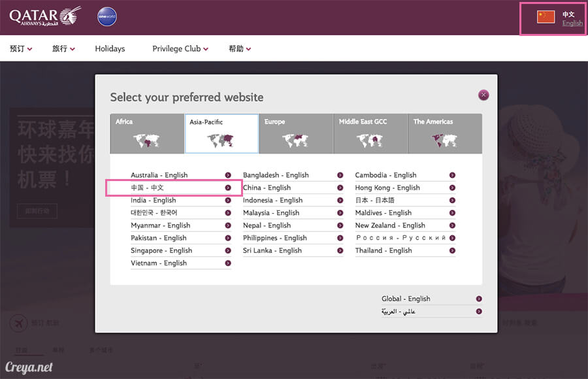This screenshot has width=588, height=379.
Task: Click the New Zealand - English text
Action: [x=390, y=225]
